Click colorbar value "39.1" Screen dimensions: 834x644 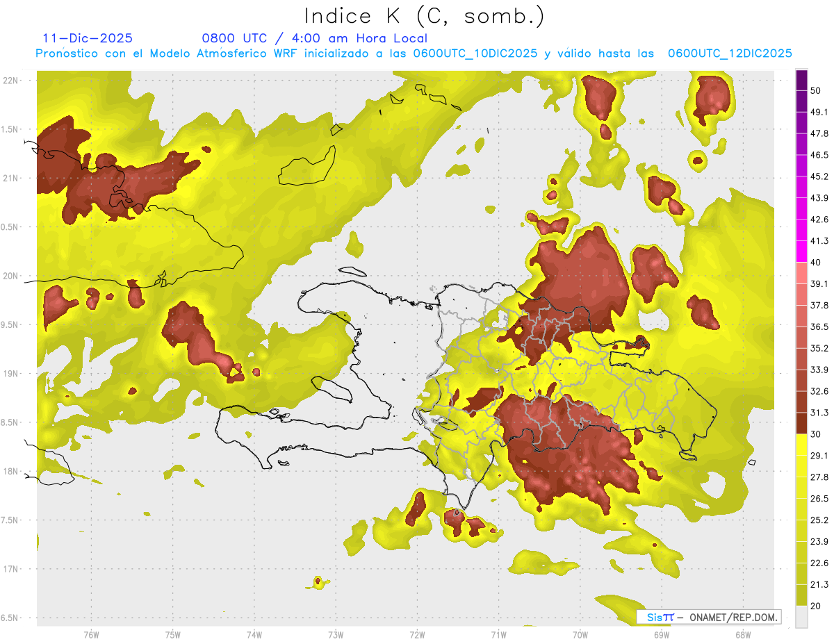click(820, 283)
